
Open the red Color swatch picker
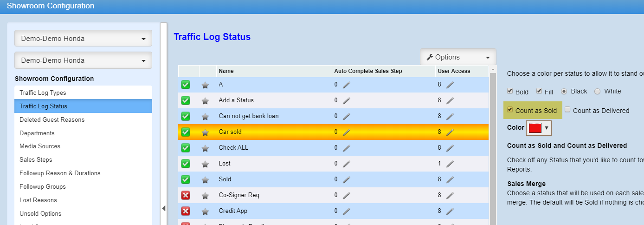point(539,127)
